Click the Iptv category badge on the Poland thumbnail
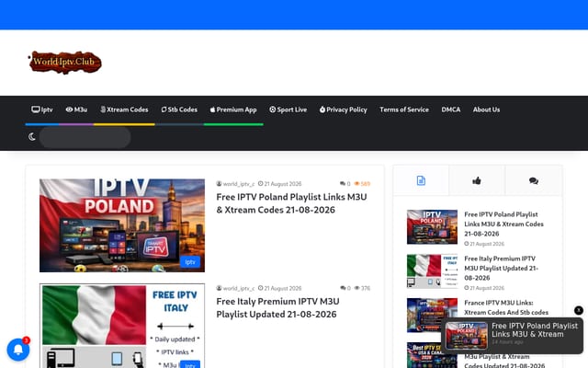Viewport: 588px width, 368px height. 190,262
